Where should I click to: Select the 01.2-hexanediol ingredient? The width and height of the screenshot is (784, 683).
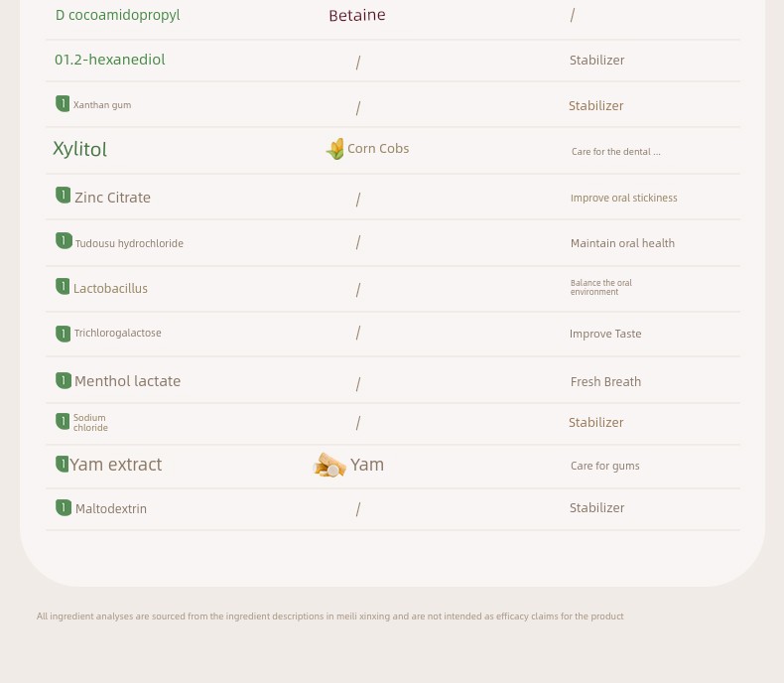110,60
